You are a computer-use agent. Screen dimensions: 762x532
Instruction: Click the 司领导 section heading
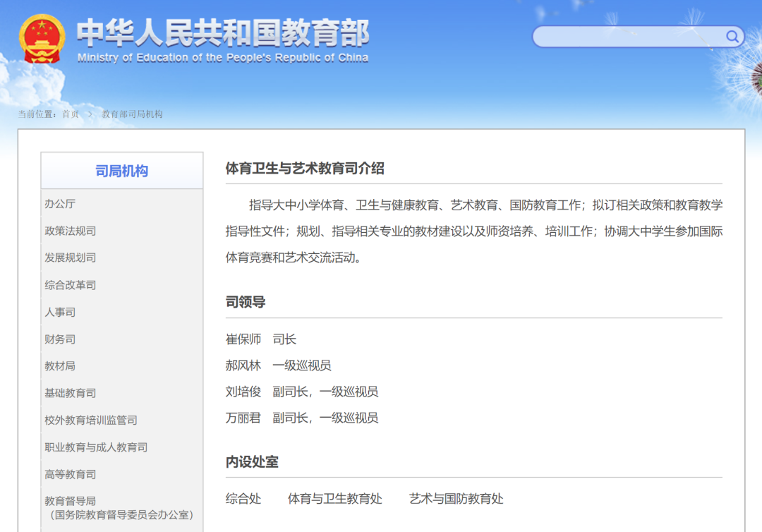tap(246, 302)
